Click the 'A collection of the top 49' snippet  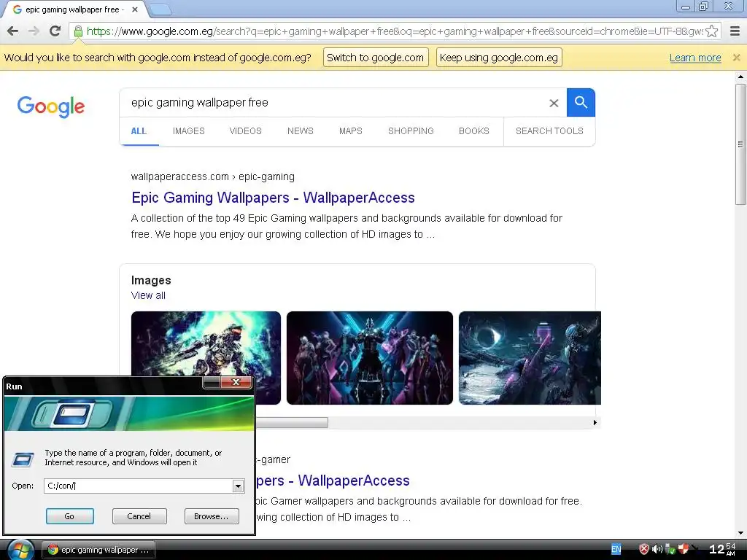pyautogui.click(x=347, y=226)
